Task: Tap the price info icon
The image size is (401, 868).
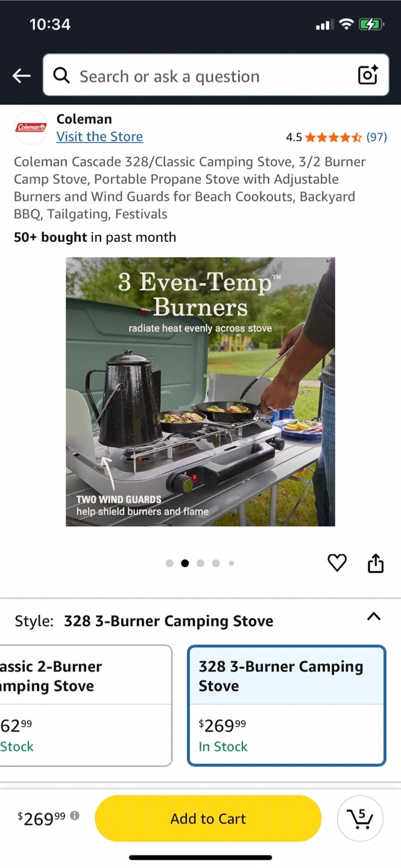Action: click(x=75, y=816)
